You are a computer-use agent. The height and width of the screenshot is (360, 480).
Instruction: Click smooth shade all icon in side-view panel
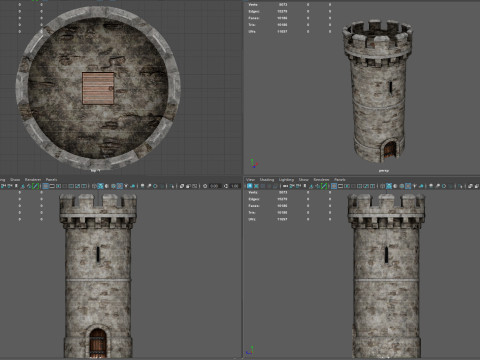pos(389,186)
